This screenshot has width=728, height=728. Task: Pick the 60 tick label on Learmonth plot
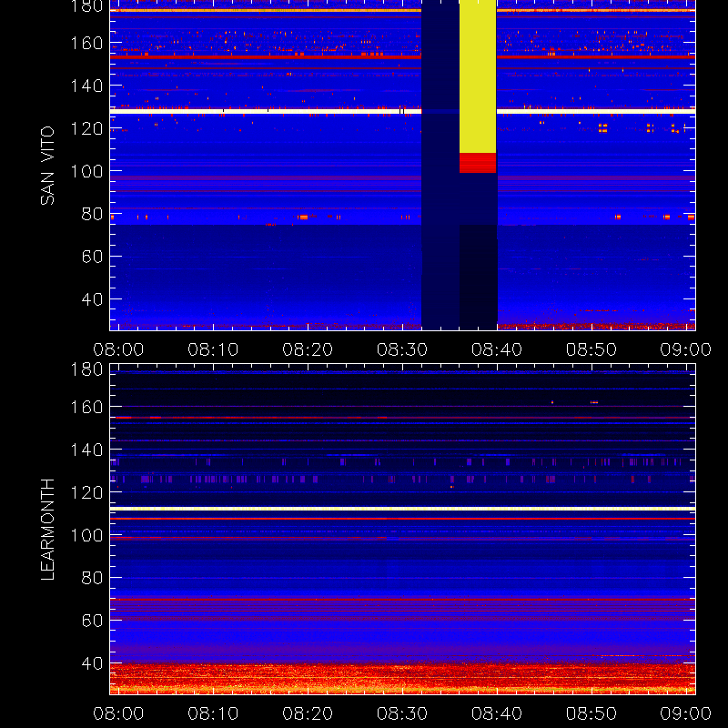point(92,621)
